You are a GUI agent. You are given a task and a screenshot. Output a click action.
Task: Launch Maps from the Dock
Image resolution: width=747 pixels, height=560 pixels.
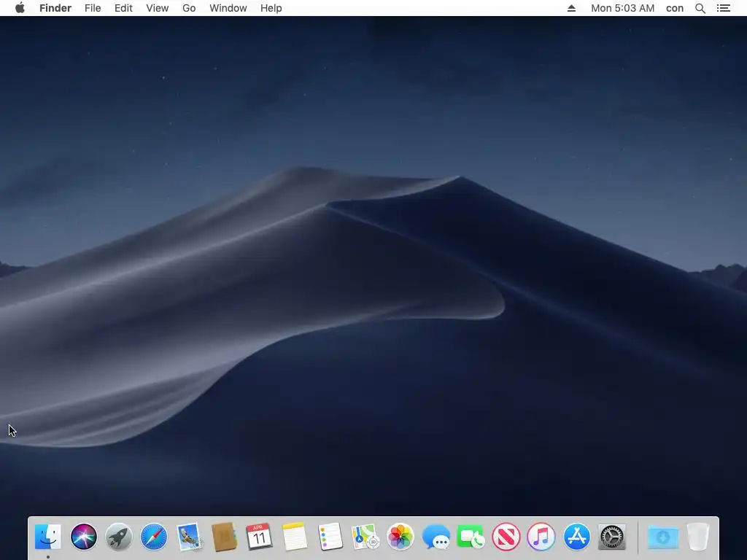click(x=365, y=537)
